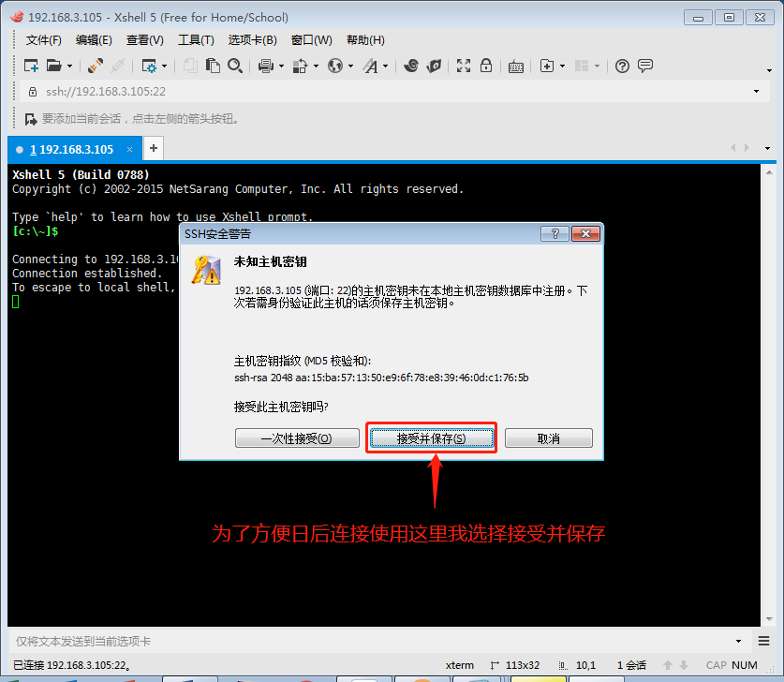Expand the globe encoding dropdown arrow

pyautogui.click(x=350, y=66)
